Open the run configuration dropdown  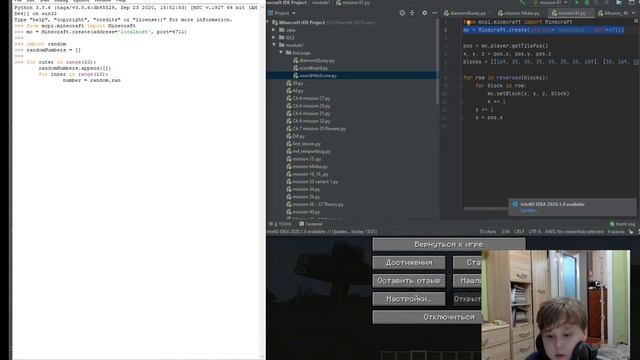click(x=551, y=2)
